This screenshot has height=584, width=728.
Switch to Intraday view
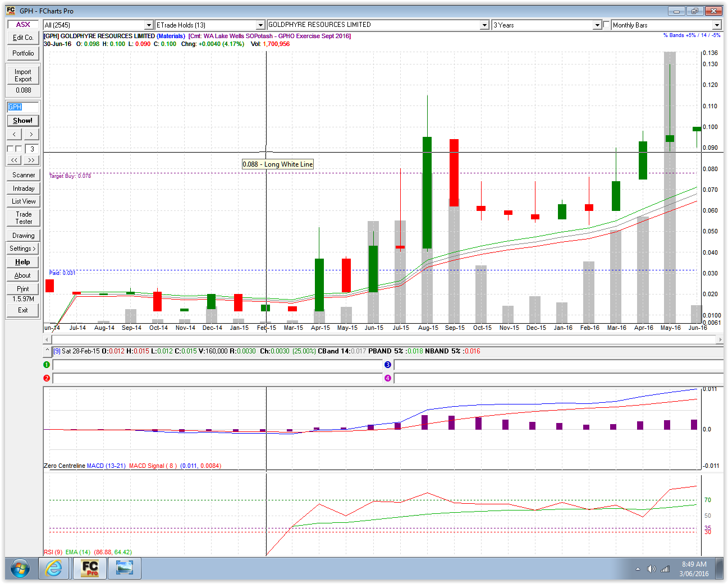pos(23,188)
